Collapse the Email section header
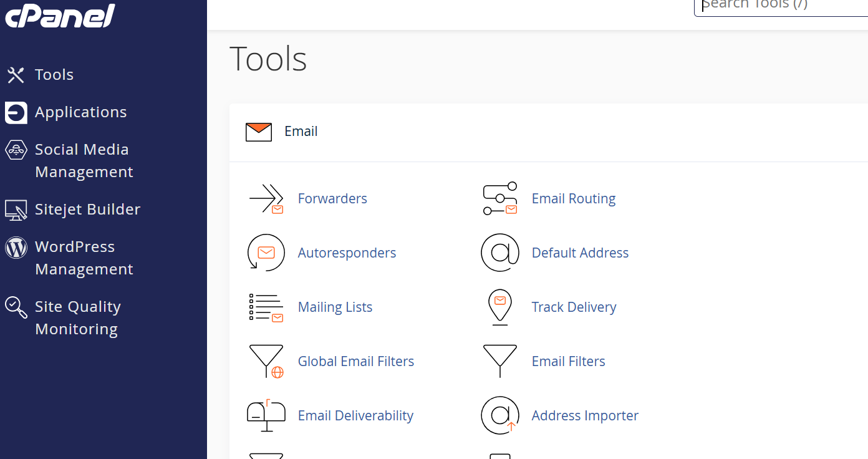Viewport: 868px width, 459px height. [x=549, y=132]
